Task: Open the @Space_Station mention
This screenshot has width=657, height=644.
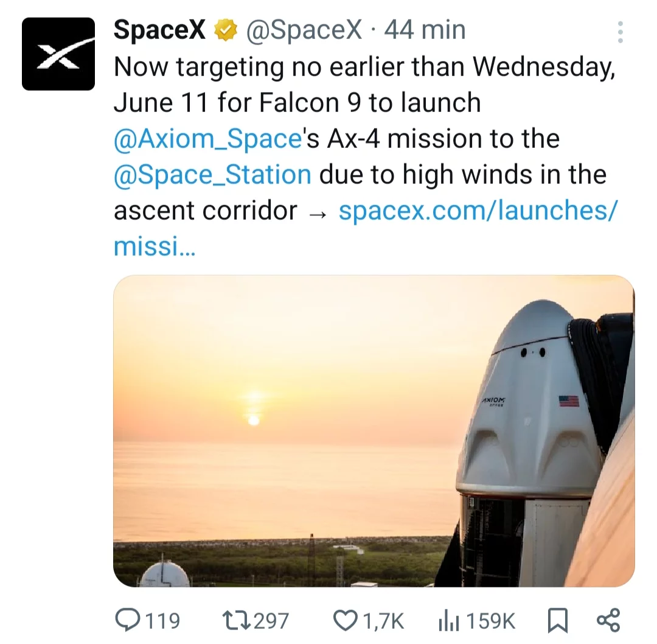Action: pos(212,175)
